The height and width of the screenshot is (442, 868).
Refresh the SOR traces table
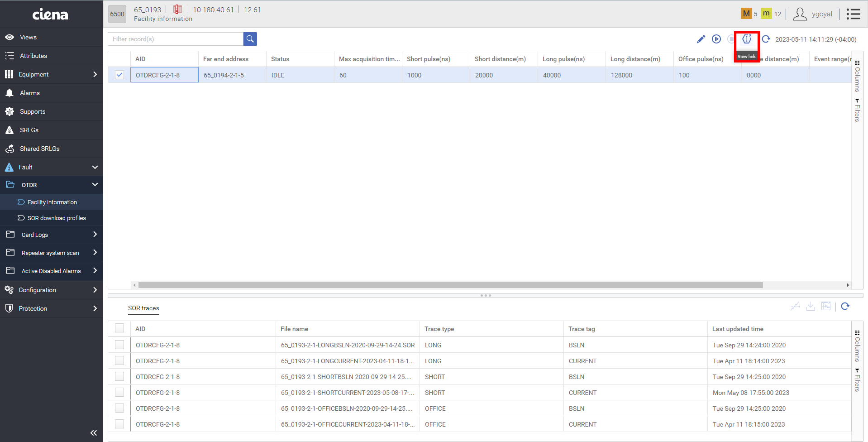pos(845,306)
